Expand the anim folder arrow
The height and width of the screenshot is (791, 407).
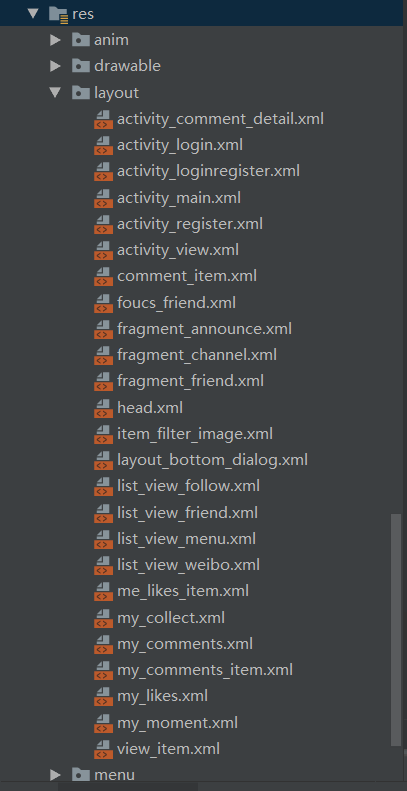(x=55, y=40)
